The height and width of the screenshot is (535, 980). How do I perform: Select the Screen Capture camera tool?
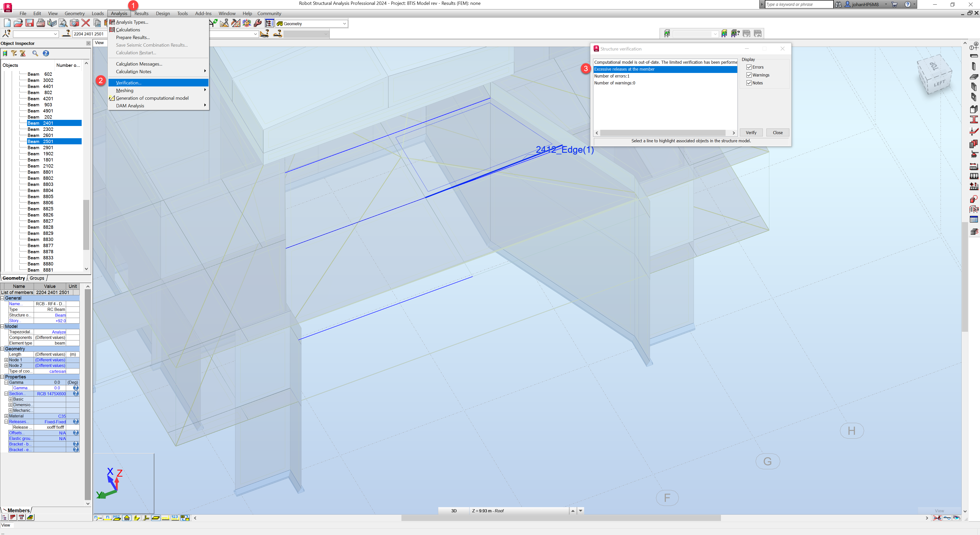(75, 23)
